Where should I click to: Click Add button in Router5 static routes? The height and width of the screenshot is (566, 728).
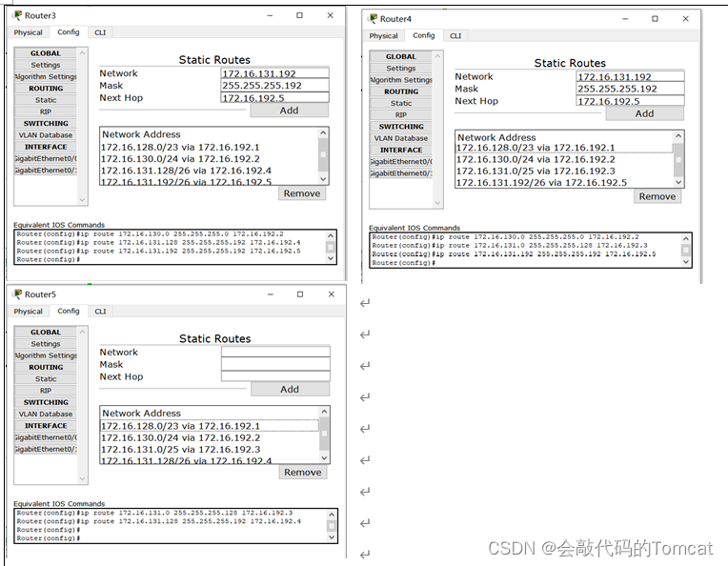[290, 389]
